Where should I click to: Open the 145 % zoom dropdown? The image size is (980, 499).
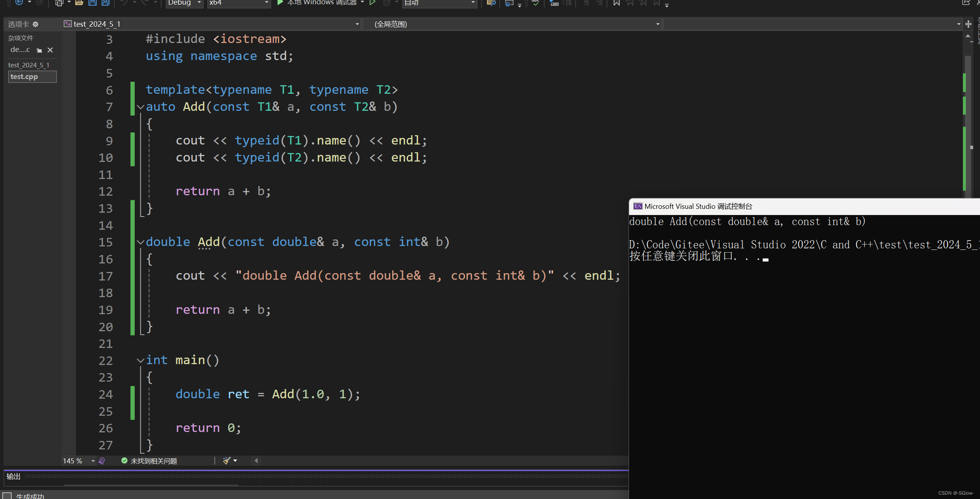coord(93,461)
